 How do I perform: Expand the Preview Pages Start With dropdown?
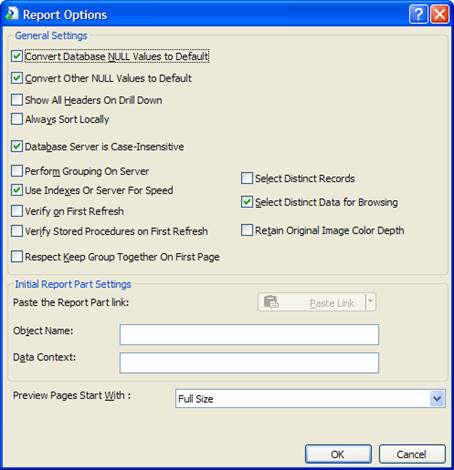tap(437, 398)
